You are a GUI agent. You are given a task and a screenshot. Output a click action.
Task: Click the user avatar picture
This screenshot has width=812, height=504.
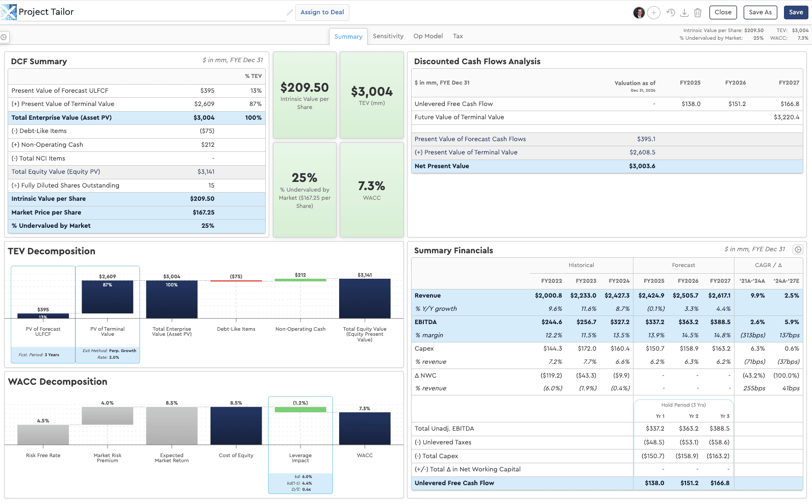tap(639, 13)
